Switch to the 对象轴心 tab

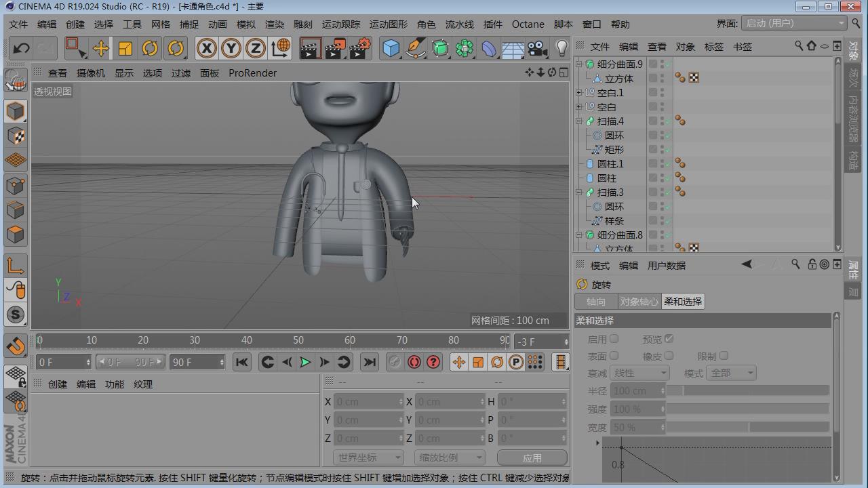click(x=639, y=302)
